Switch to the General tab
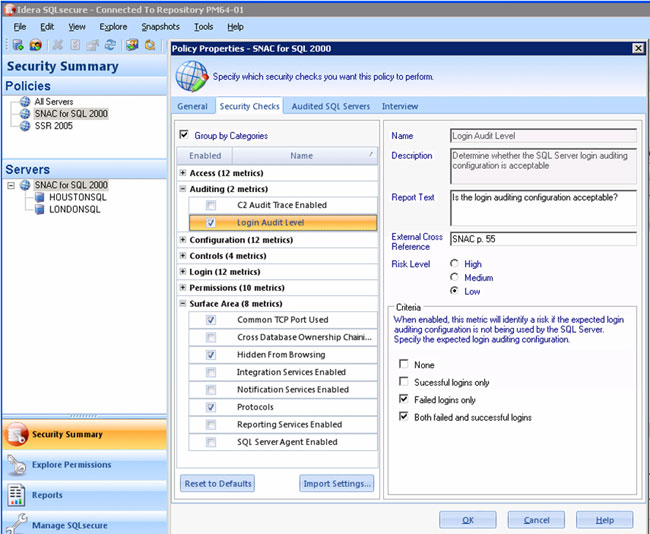The width and height of the screenshot is (650, 534). [x=192, y=107]
